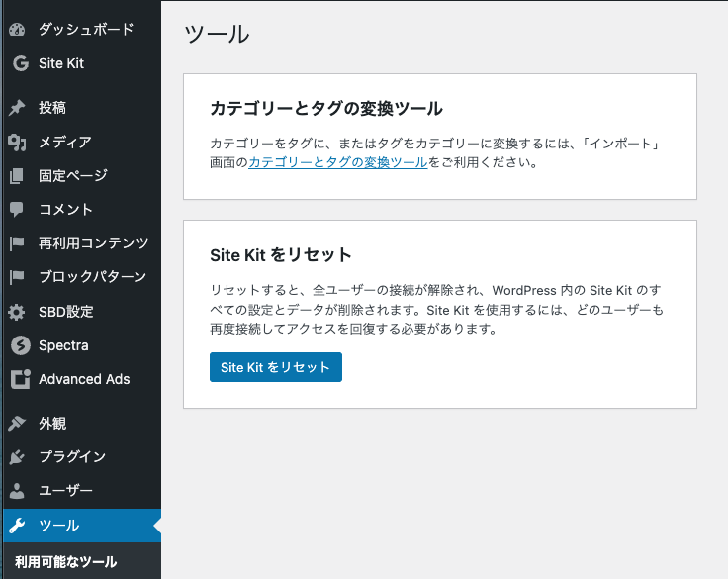Open the メディア menu

82,143
